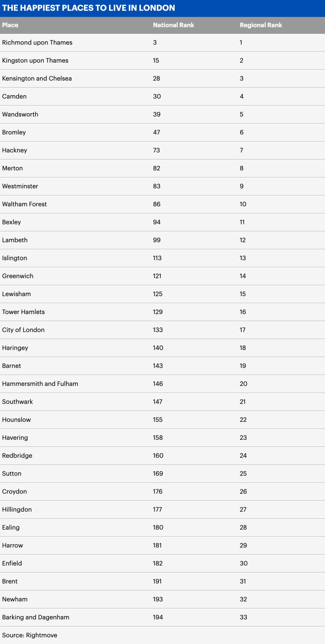Click the Barking and Dagenham entry
Image resolution: width=325 pixels, height=644 pixels.
tap(36, 617)
